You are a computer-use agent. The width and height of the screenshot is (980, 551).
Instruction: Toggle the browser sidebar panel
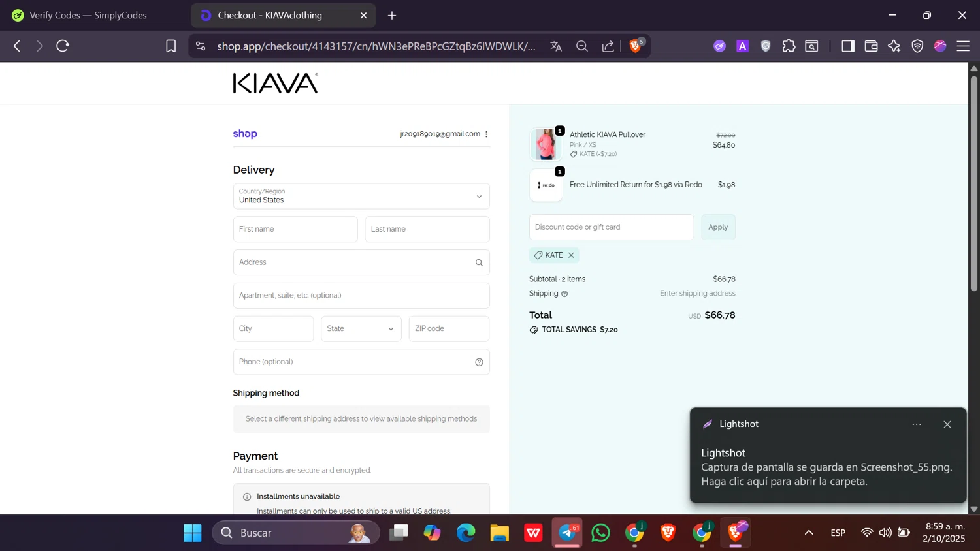pos(848,46)
